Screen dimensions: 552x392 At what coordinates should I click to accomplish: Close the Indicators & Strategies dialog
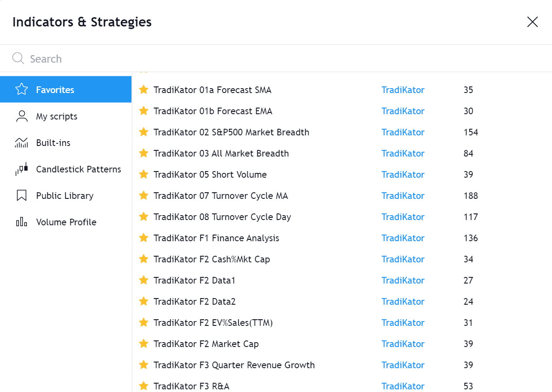(x=533, y=22)
